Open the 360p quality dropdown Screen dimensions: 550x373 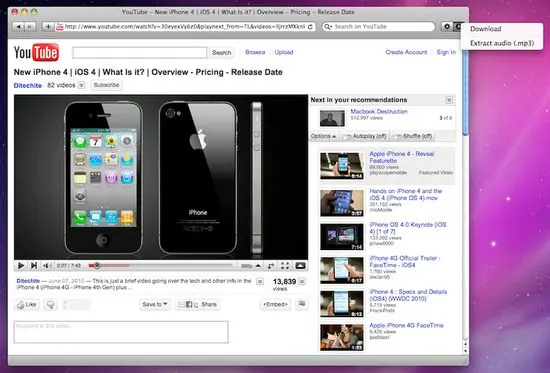click(250, 266)
